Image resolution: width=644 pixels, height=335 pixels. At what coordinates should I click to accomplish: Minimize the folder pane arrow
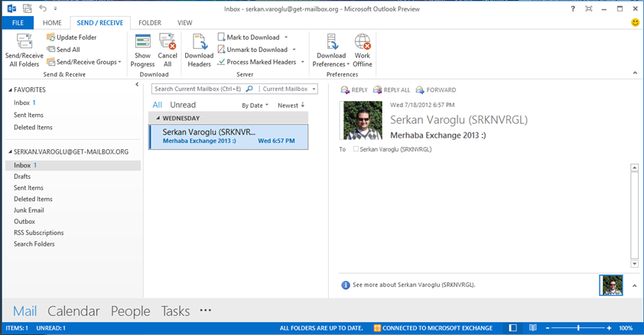[x=137, y=85]
